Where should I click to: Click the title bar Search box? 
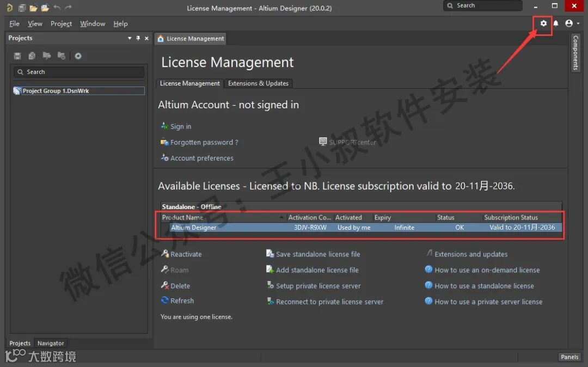click(x=482, y=5)
